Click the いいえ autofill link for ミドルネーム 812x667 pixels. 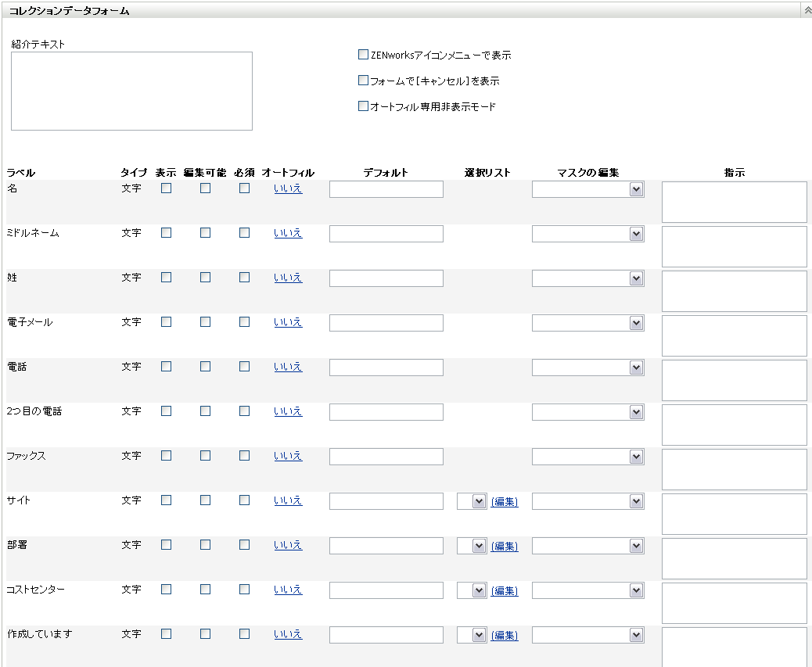point(288,233)
